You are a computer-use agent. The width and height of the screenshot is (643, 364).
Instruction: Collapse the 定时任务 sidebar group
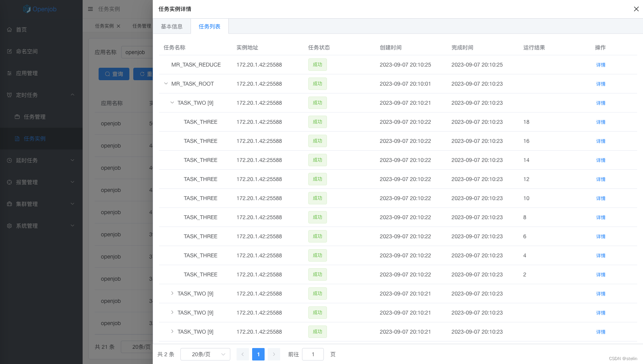point(41,95)
